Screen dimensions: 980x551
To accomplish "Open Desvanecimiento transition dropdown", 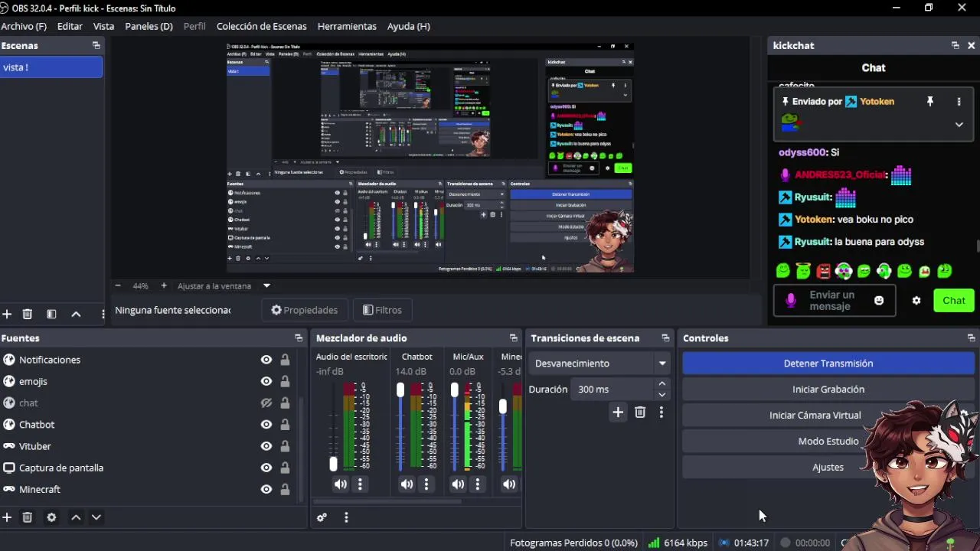I will click(599, 364).
